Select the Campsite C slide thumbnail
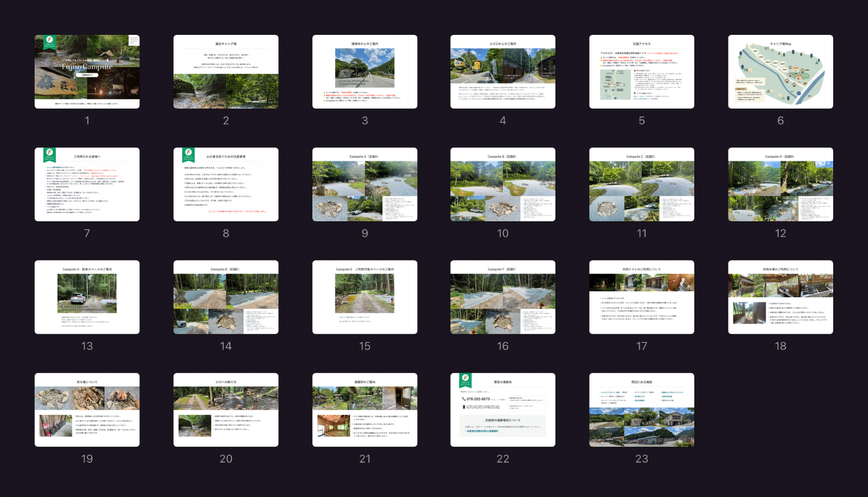This screenshot has width=868, height=497. pyautogui.click(x=642, y=184)
